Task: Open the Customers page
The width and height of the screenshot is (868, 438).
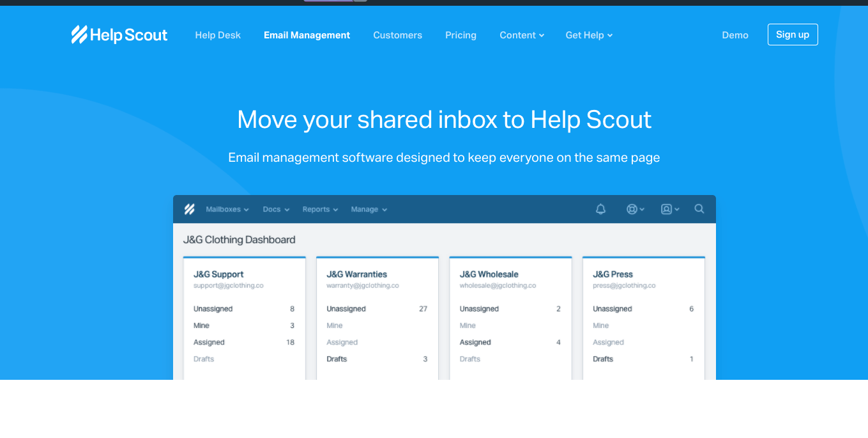Action: coord(397,35)
